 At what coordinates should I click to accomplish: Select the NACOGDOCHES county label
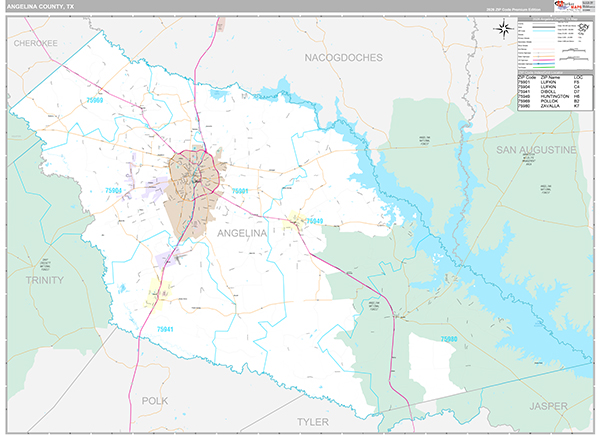tap(343, 57)
